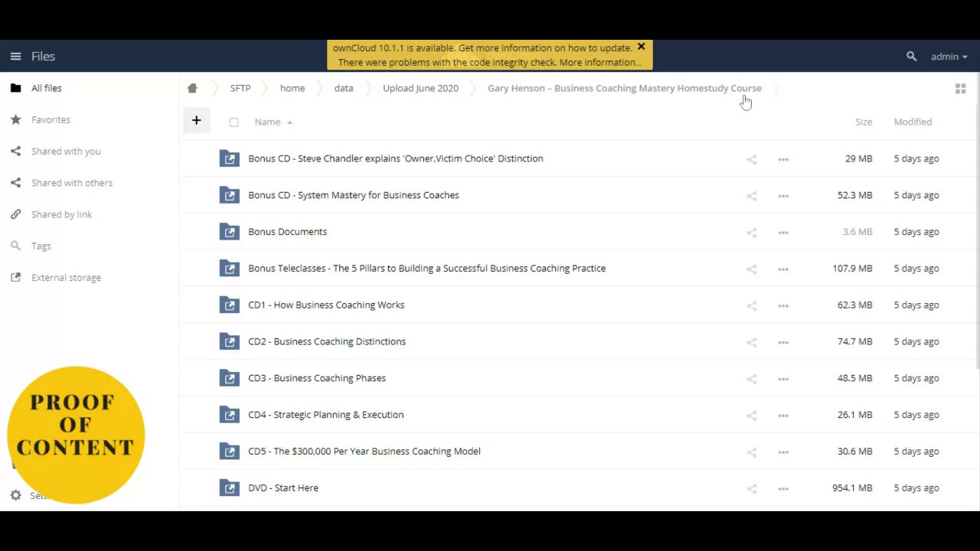The image size is (980, 551).
Task: Click Favorites star in sidebar
Action: click(x=15, y=119)
